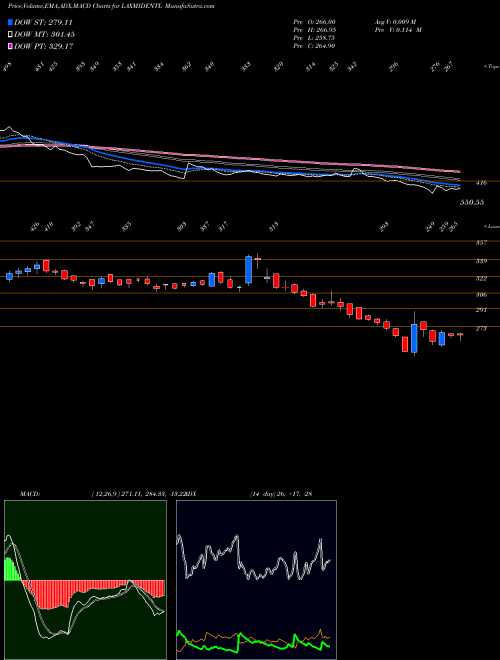
Task: Click the Avg V: 0.009 M reading
Action: pyautogui.click(x=394, y=22)
